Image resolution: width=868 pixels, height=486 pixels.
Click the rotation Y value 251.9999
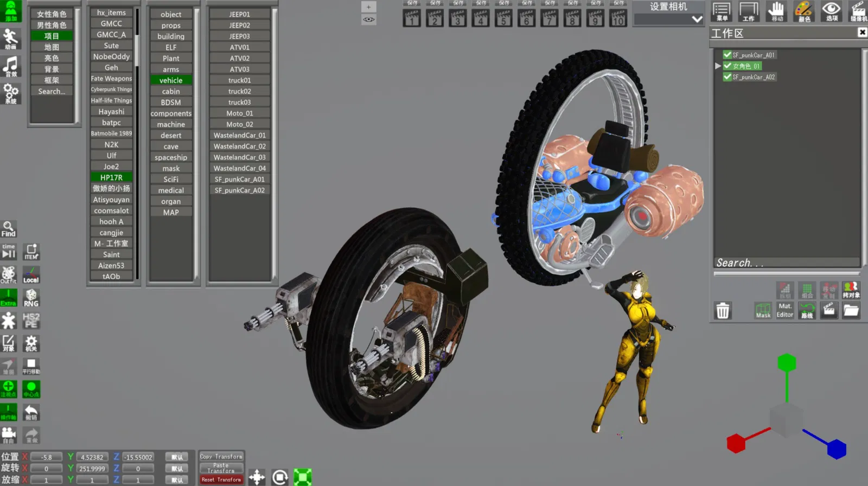[92, 469]
